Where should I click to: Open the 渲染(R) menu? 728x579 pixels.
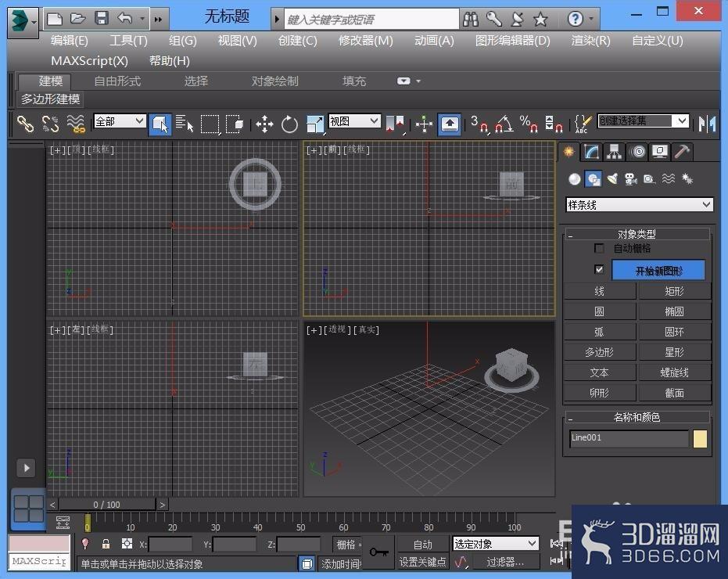tap(590, 41)
